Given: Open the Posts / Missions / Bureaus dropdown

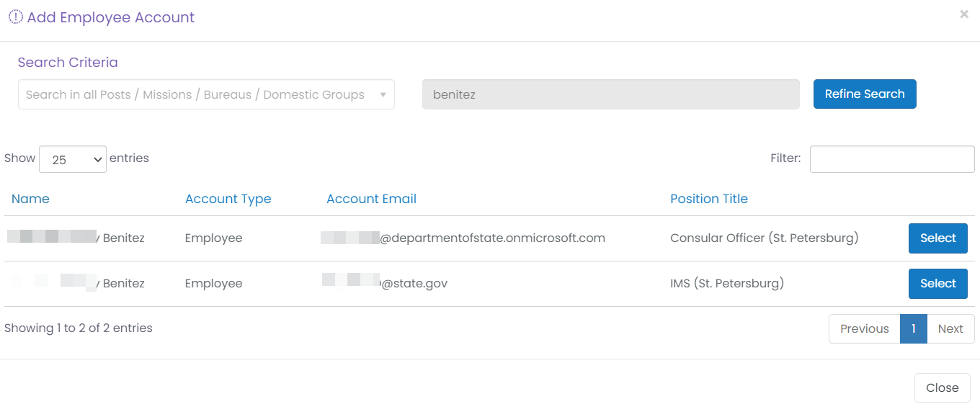Looking at the screenshot, I should [x=206, y=94].
